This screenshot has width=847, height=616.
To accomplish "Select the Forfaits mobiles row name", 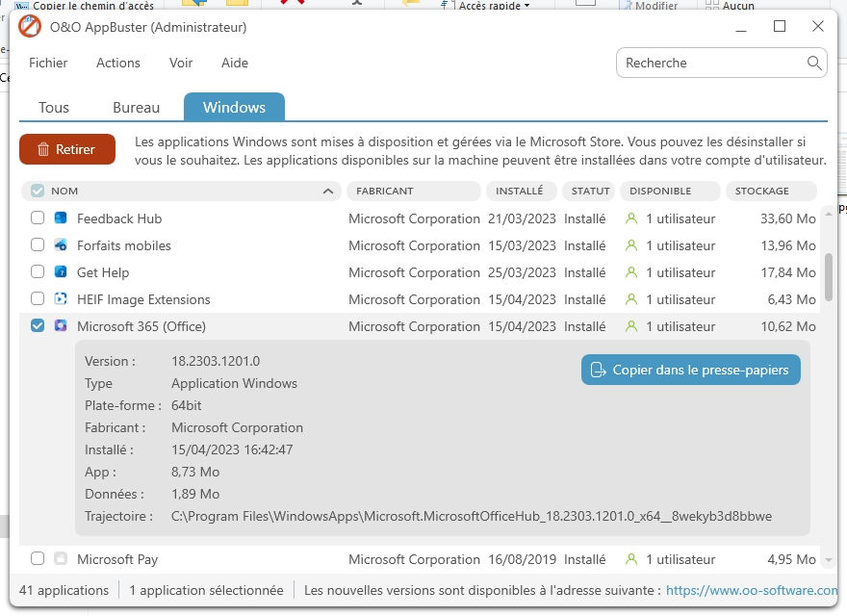I will [x=124, y=245].
